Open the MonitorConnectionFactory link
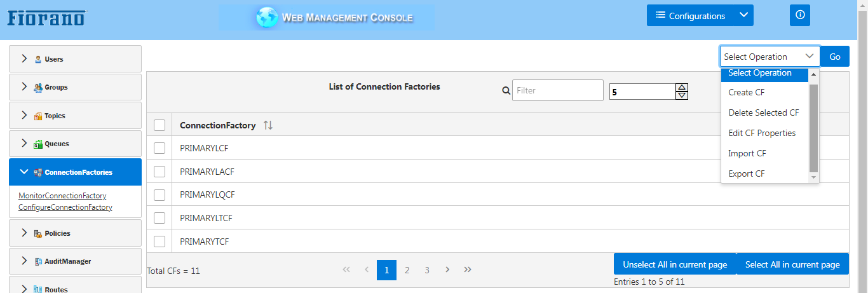This screenshot has height=293, width=868. click(x=62, y=196)
